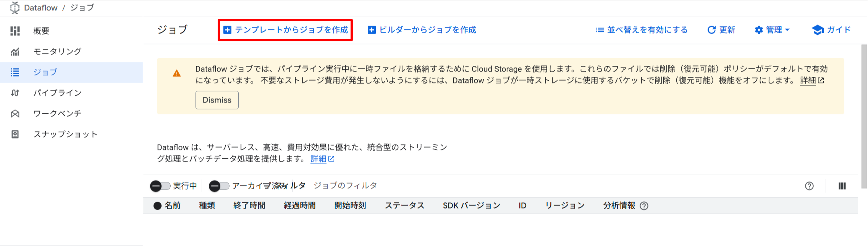
Task: Click the 分析情報 help icon
Action: click(644, 206)
